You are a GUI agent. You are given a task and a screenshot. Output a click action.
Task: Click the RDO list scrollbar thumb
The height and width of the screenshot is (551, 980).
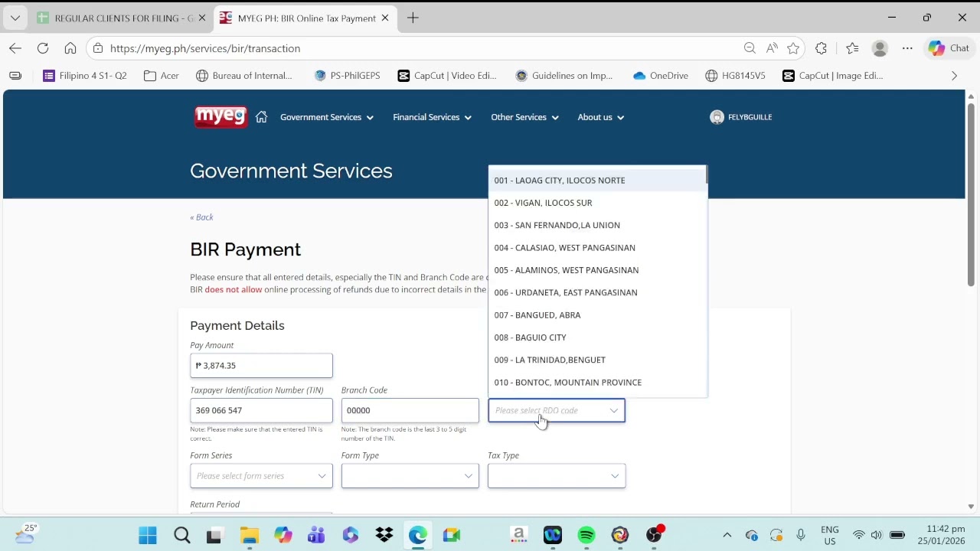(706, 174)
